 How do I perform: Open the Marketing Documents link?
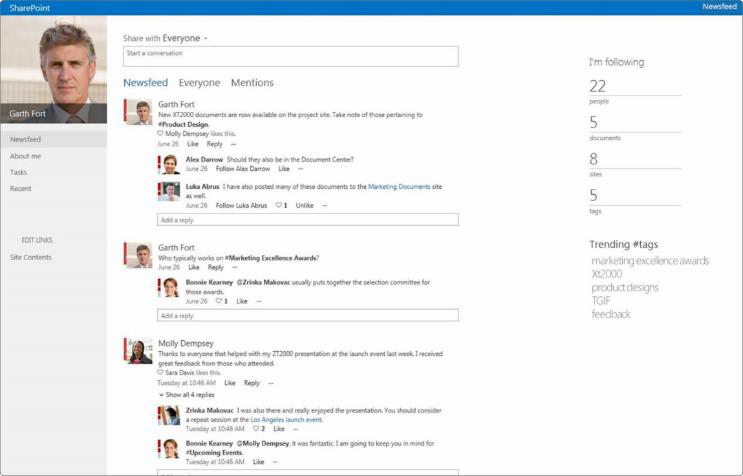[399, 187]
